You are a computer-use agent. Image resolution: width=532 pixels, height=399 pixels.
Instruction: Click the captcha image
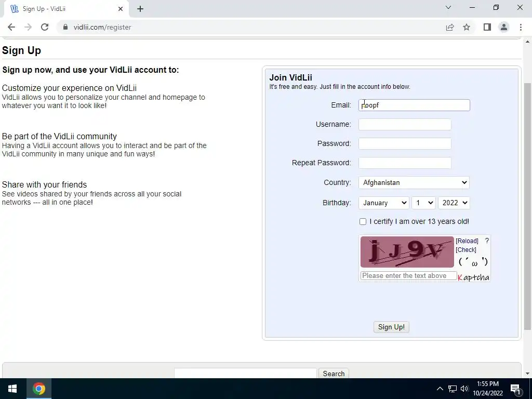407,252
